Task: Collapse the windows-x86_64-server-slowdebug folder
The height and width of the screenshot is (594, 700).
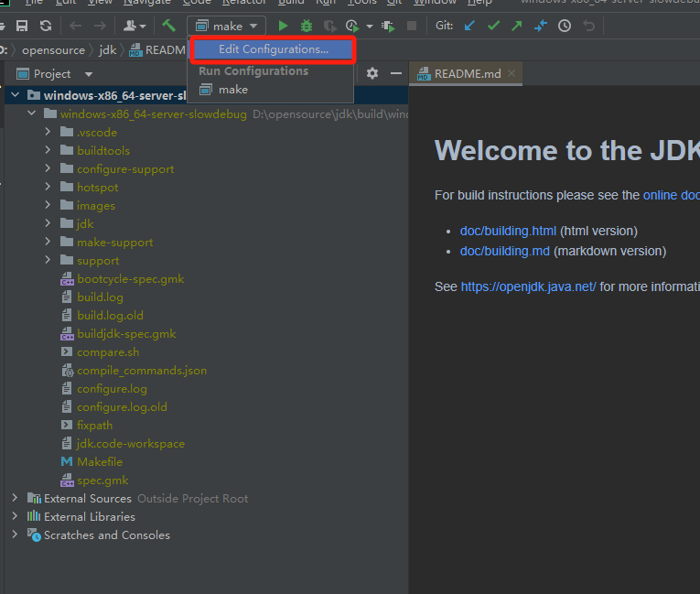Action: click(32, 113)
